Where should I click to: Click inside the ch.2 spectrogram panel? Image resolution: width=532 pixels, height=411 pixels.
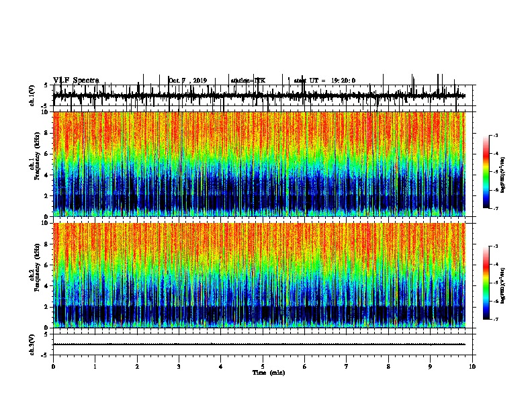(259, 275)
